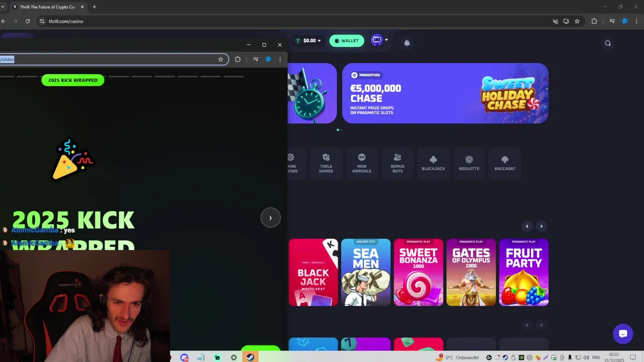Click profile avatar in front Kick window toolbar

268,59
